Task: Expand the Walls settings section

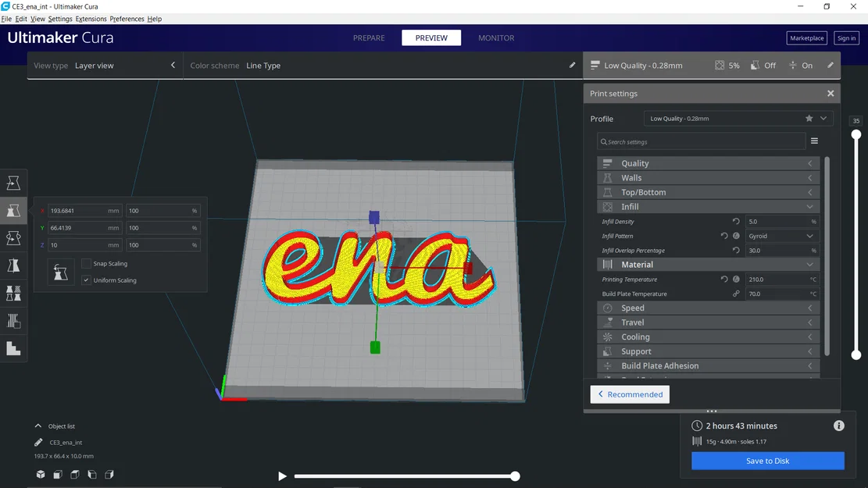Action: coord(708,177)
